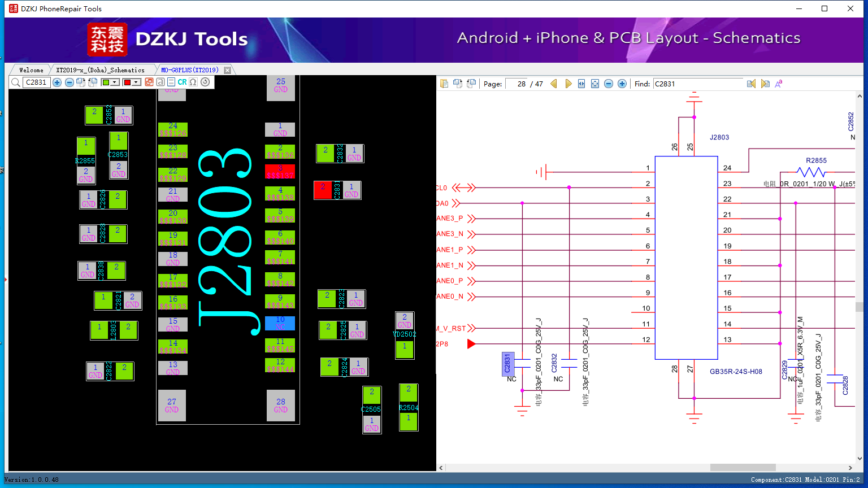
Task: Click the schematic Find text field
Action: coord(698,84)
